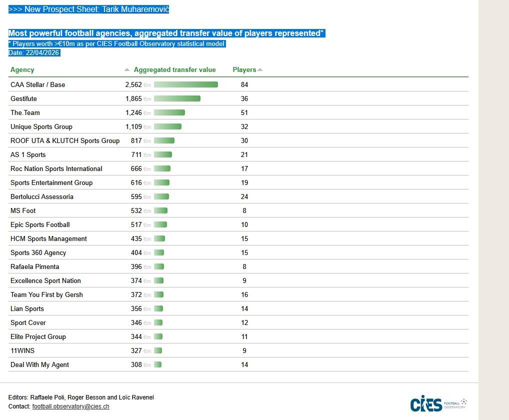This screenshot has height=420, width=509.
Task: Sort by the Agency column header
Action: coord(22,70)
